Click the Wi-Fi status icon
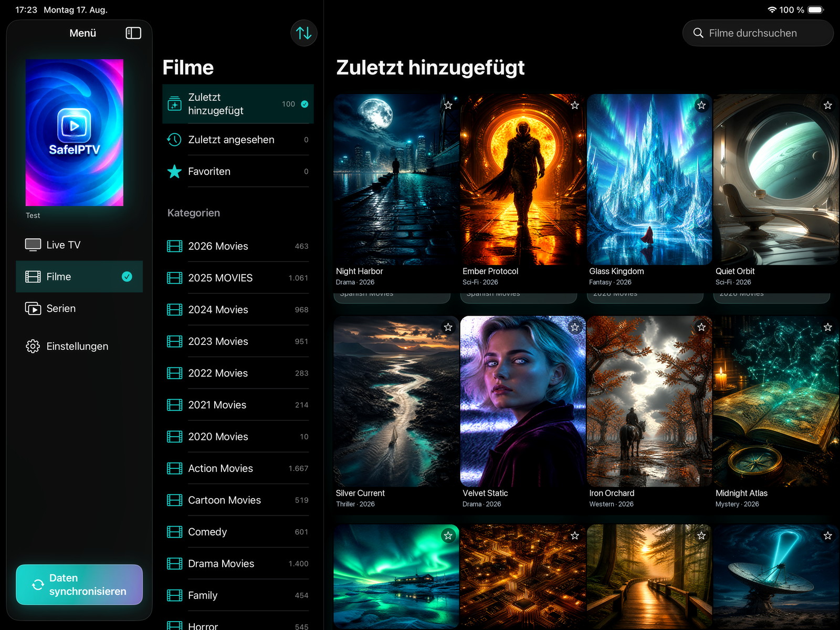840x630 pixels. click(x=772, y=9)
